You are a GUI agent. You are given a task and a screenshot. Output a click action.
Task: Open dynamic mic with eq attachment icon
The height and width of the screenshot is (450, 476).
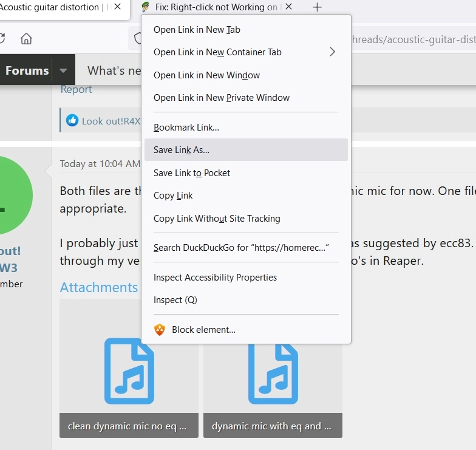click(273, 373)
